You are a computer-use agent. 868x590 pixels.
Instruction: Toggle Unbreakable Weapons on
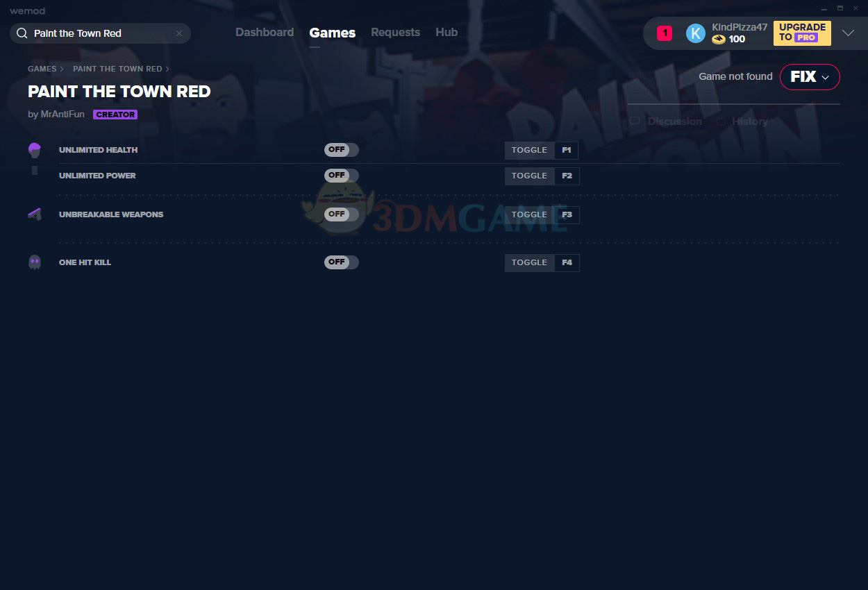341,214
